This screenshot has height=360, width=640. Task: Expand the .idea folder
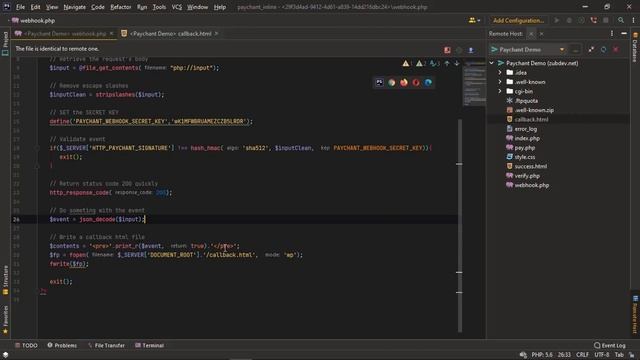pos(500,73)
